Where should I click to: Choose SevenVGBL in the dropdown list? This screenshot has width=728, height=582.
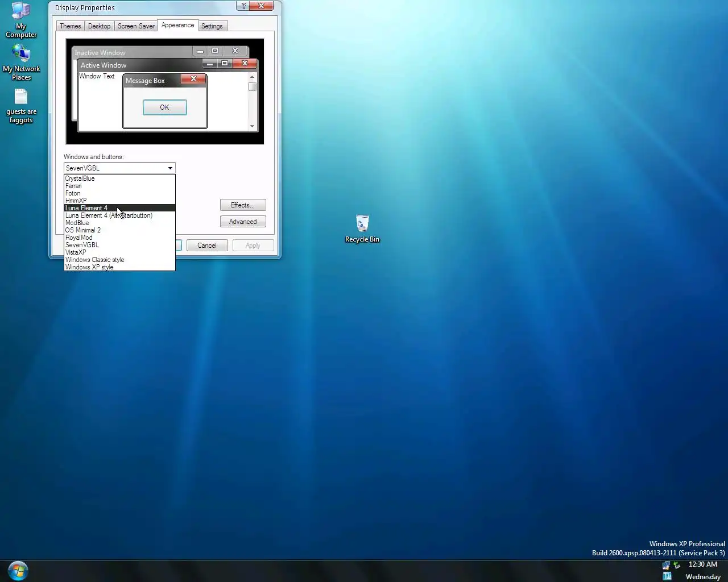tap(119, 245)
